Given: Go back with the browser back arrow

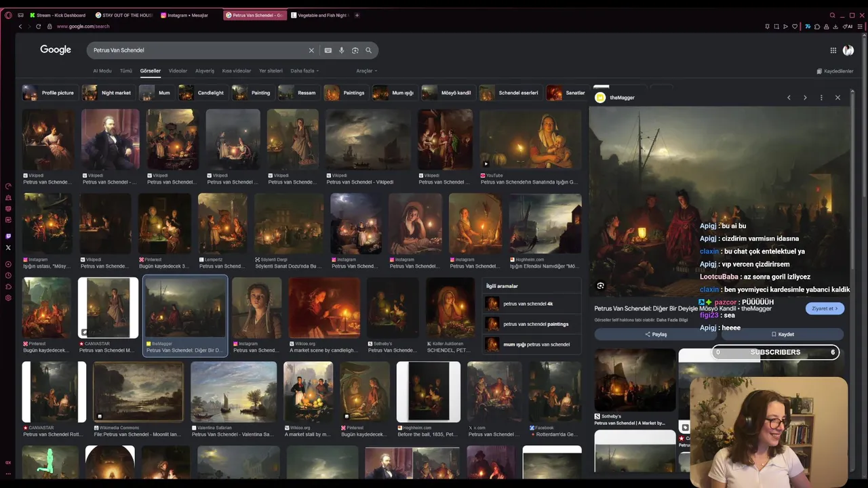Looking at the screenshot, I should pyautogui.click(x=20, y=26).
